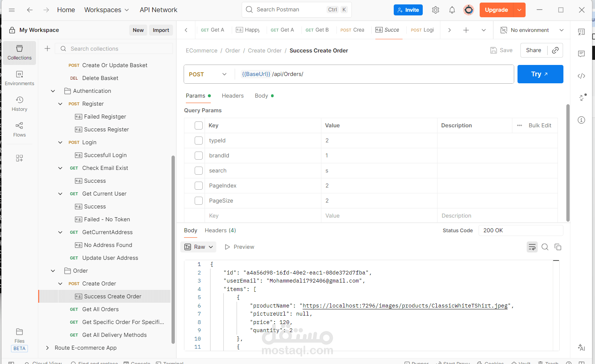The height and width of the screenshot is (364, 595).
Task: Enable the brandId parameter checkbox
Action: (199, 156)
